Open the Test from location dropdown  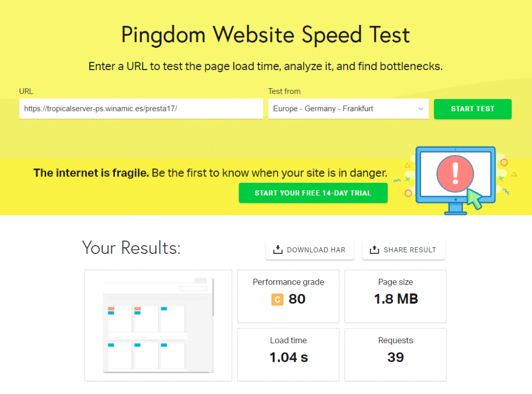[348, 109]
